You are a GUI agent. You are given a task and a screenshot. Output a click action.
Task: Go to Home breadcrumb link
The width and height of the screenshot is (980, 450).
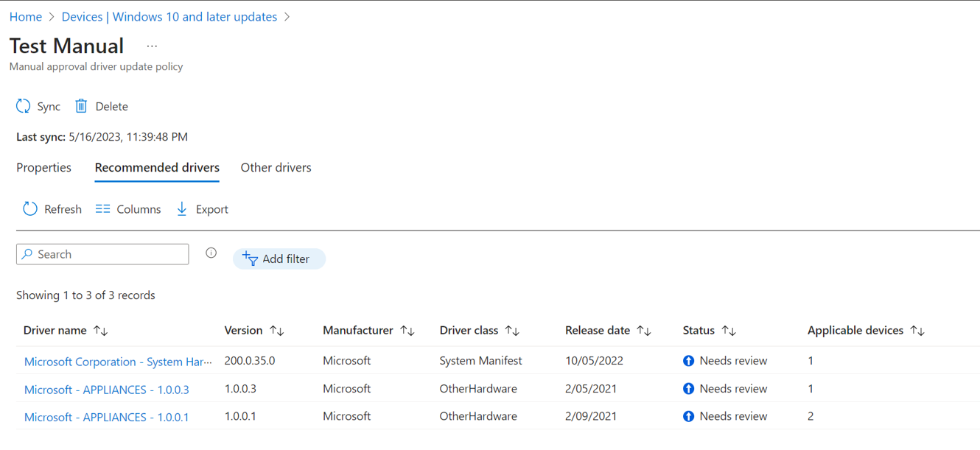[26, 17]
